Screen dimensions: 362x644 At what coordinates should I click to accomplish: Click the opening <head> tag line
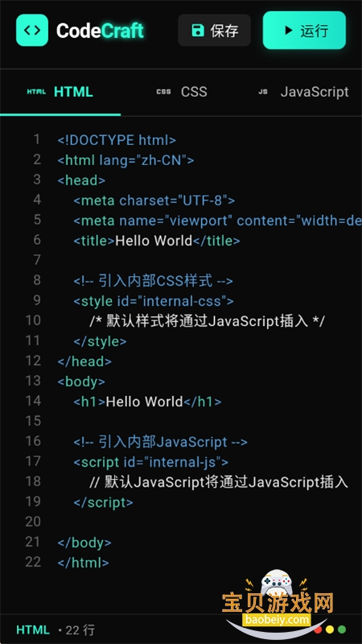(81, 180)
